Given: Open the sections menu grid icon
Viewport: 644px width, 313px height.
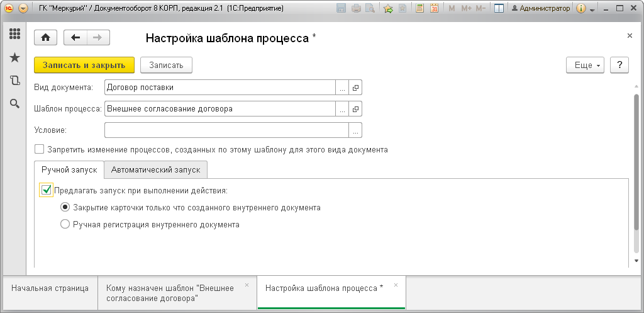Looking at the screenshot, I should coord(15,34).
